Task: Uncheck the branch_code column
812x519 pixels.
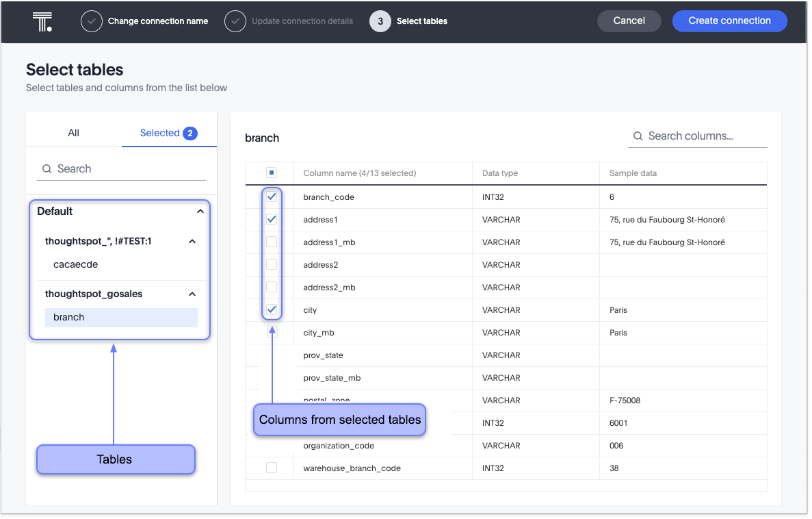Action: [272, 197]
